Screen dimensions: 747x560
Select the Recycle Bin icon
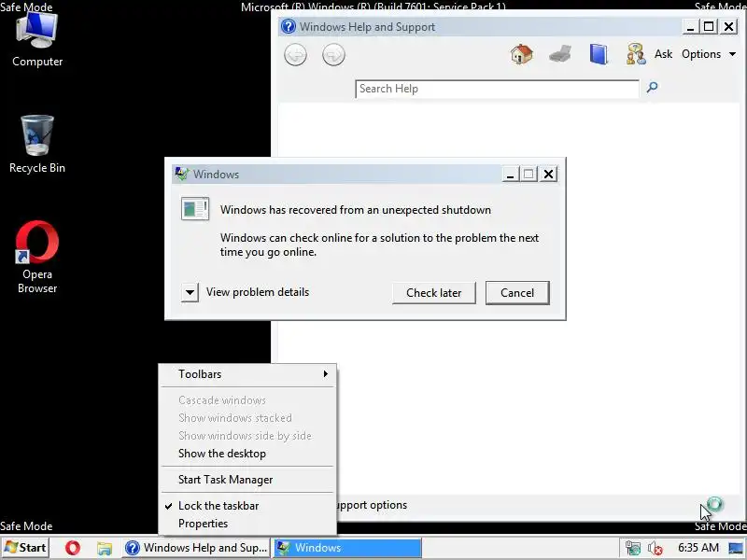click(x=37, y=145)
